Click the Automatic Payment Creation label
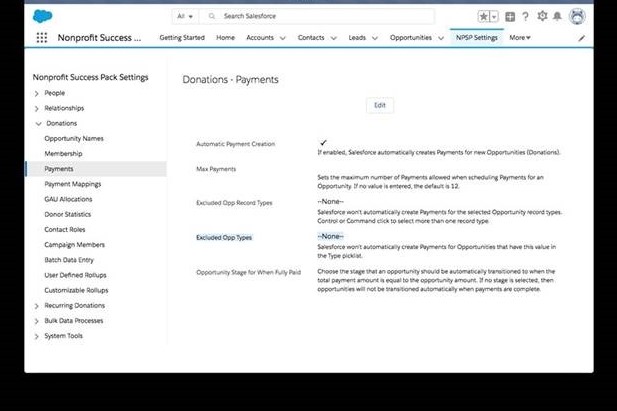Viewport: 617px width, 411px height. (235, 144)
